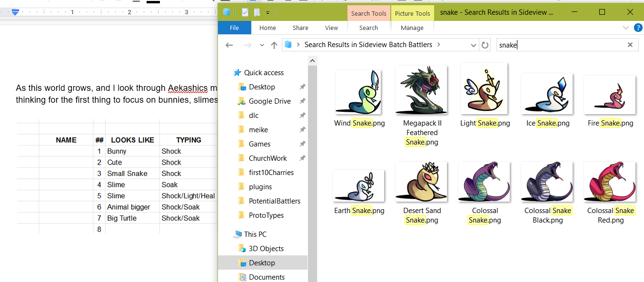
Task: Open the Wind Snake.png thumbnail
Action: click(x=359, y=92)
